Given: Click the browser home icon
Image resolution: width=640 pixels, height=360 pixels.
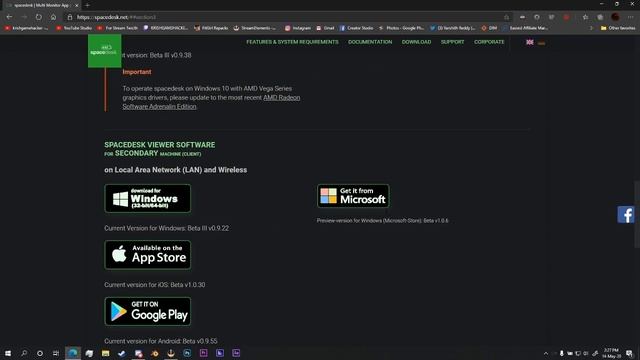Looking at the screenshot, I should [53, 17].
